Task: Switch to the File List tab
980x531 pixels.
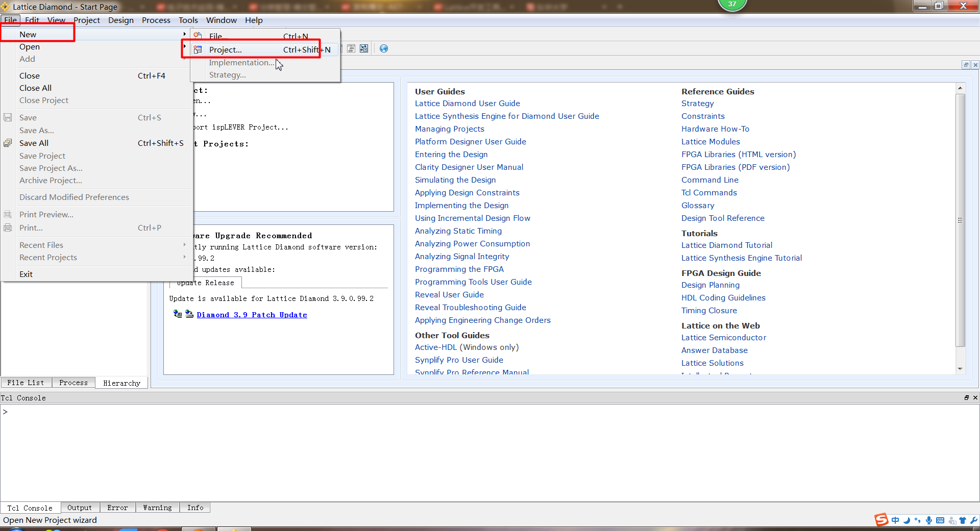Action: coord(26,383)
